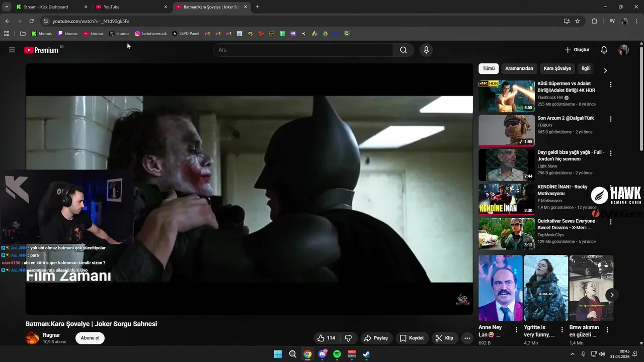Create a clip with the Klip button
Viewport: 644px width, 362px height.
coord(444,338)
